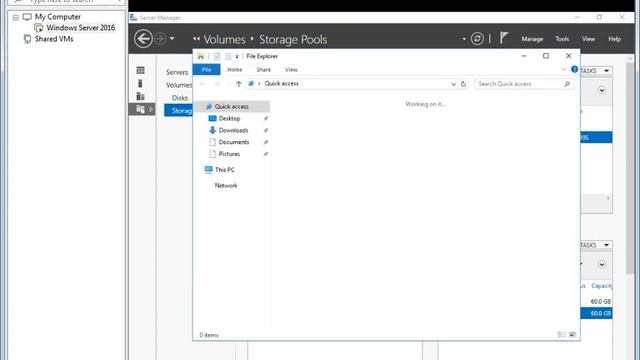Open Pictures in the Quick access list

click(229, 154)
